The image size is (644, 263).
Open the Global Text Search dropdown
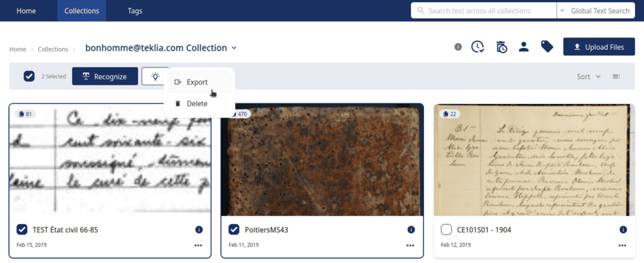tap(595, 10)
